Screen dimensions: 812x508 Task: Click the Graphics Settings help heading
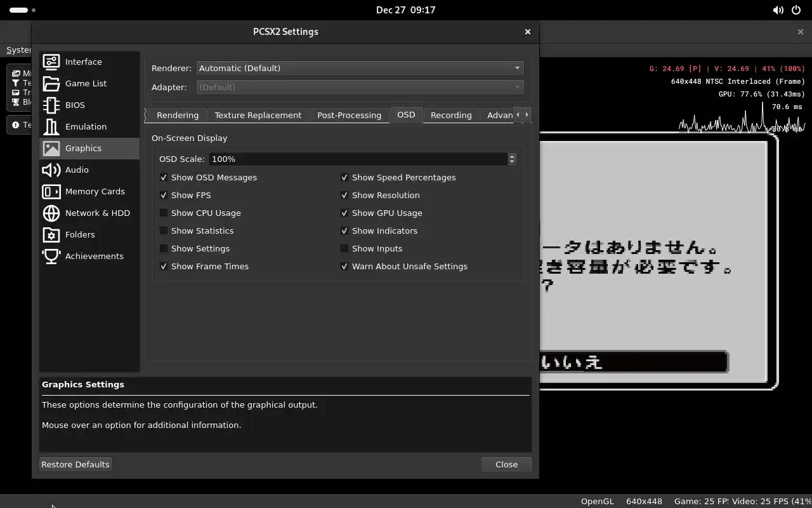point(83,384)
